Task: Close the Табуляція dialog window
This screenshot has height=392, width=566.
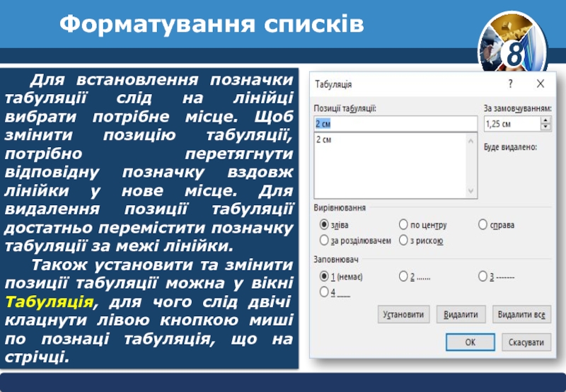Action: [541, 83]
